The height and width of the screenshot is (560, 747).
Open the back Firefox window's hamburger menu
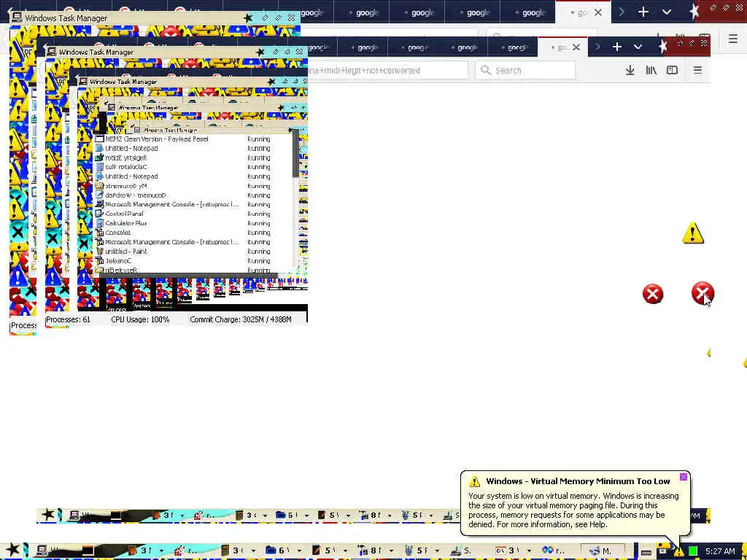pyautogui.click(x=733, y=38)
